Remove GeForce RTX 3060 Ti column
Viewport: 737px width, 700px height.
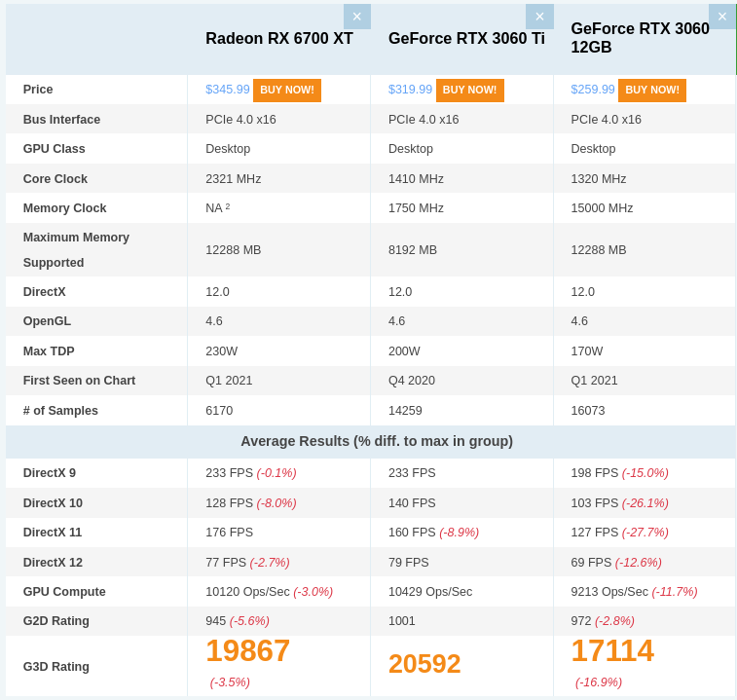[x=539, y=17]
